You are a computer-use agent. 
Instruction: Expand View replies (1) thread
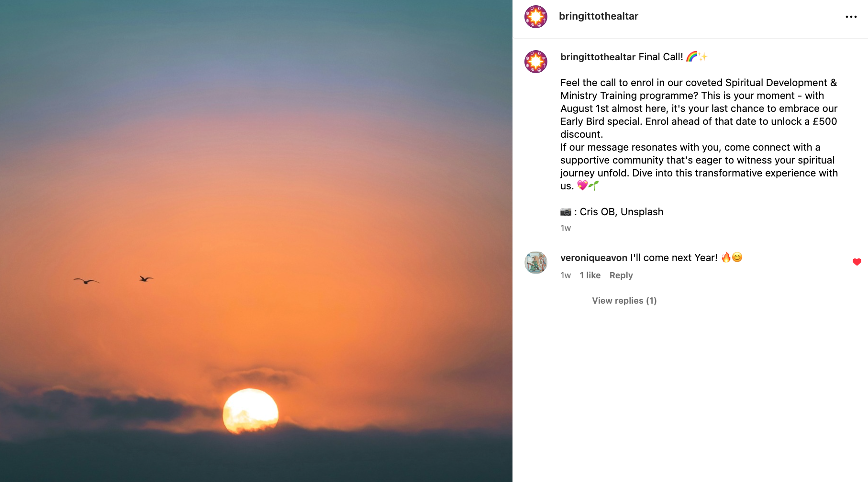click(624, 301)
